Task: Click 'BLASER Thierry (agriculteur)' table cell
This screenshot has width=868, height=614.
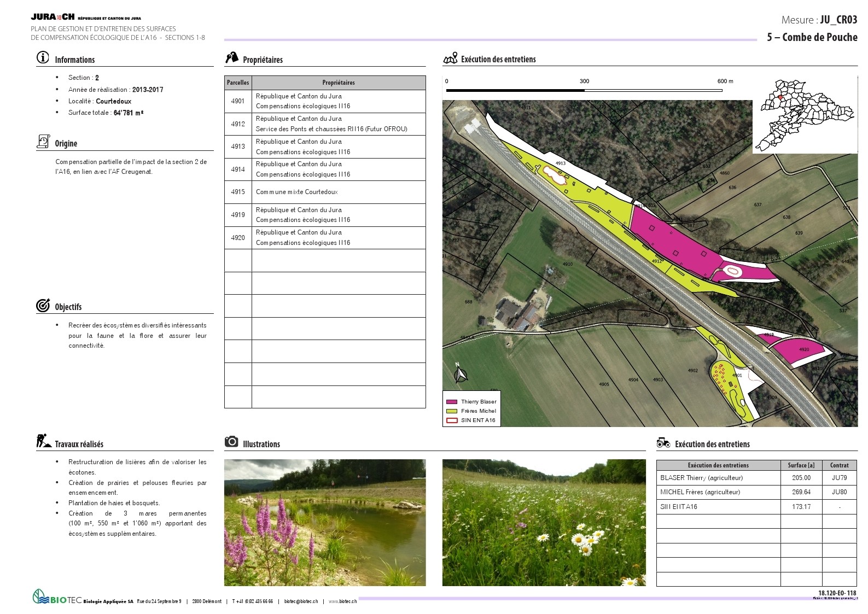Action: (719, 478)
